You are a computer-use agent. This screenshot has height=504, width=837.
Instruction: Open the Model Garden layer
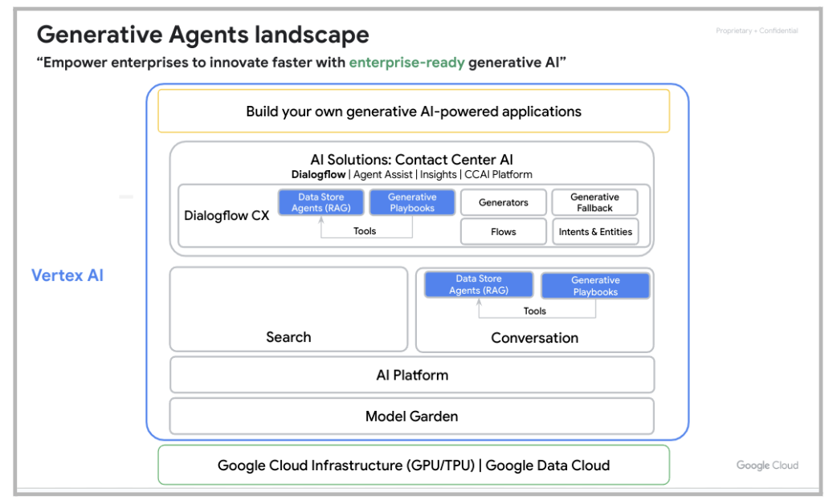411,416
